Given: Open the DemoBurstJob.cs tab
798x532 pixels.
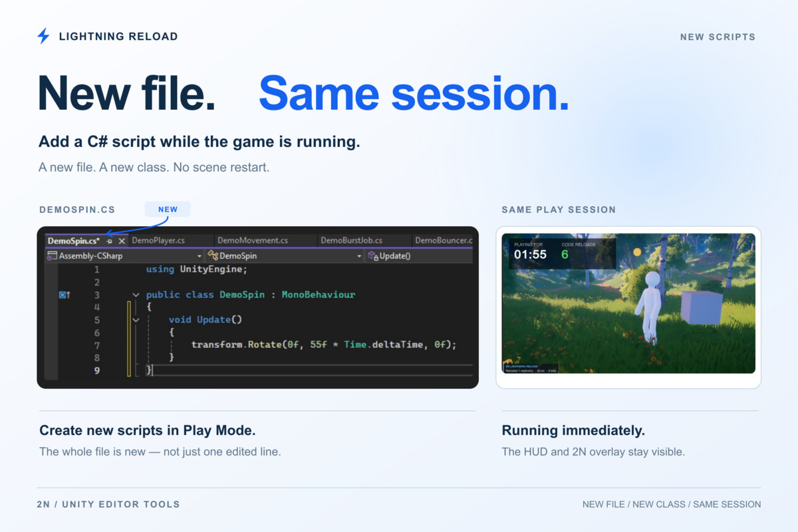Looking at the screenshot, I should (351, 241).
